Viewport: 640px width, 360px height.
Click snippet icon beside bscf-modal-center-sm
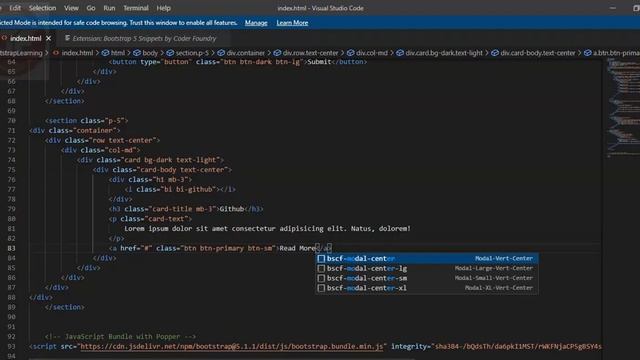coord(321,278)
